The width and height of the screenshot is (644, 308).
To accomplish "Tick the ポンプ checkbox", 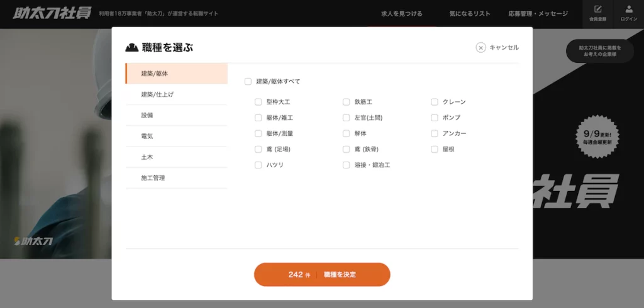I will 434,118.
